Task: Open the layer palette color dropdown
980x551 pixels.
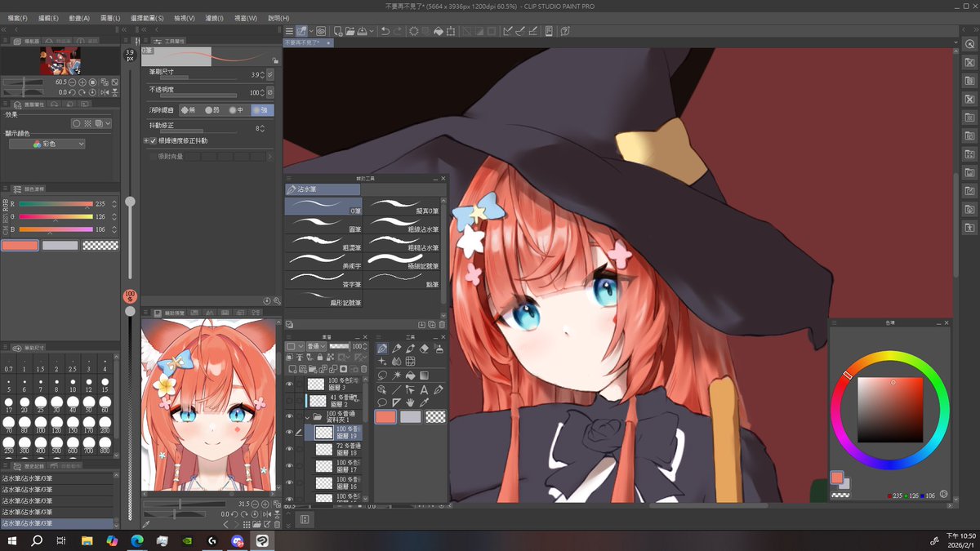Action: coord(295,346)
